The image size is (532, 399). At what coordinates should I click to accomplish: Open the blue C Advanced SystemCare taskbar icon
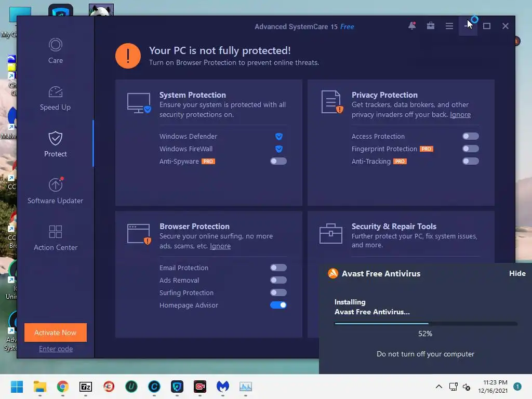tap(154, 387)
